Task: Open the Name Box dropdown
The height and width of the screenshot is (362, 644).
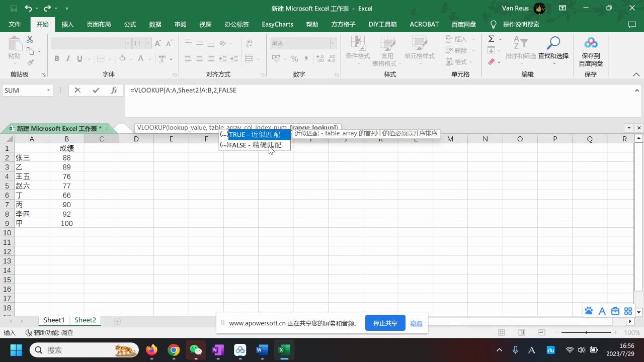Action: 49,90
